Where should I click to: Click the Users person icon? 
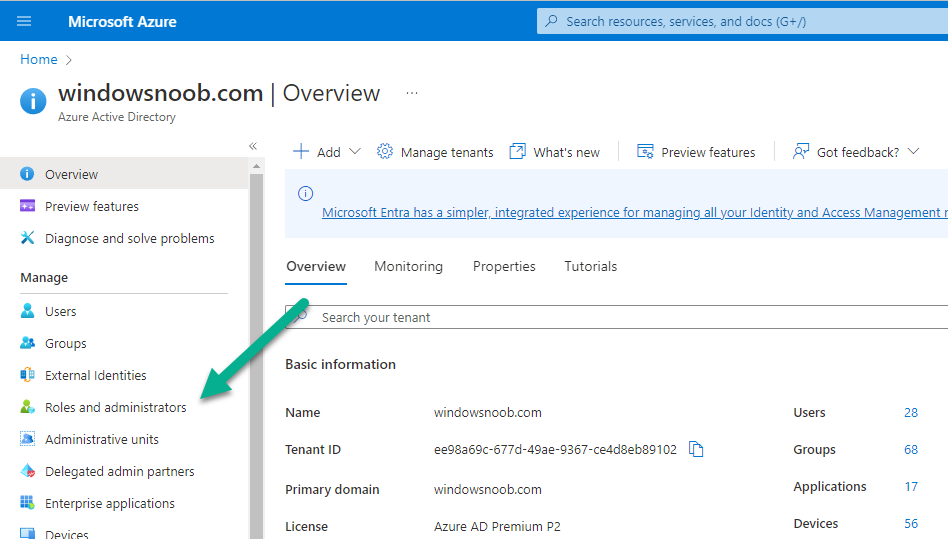coord(27,311)
